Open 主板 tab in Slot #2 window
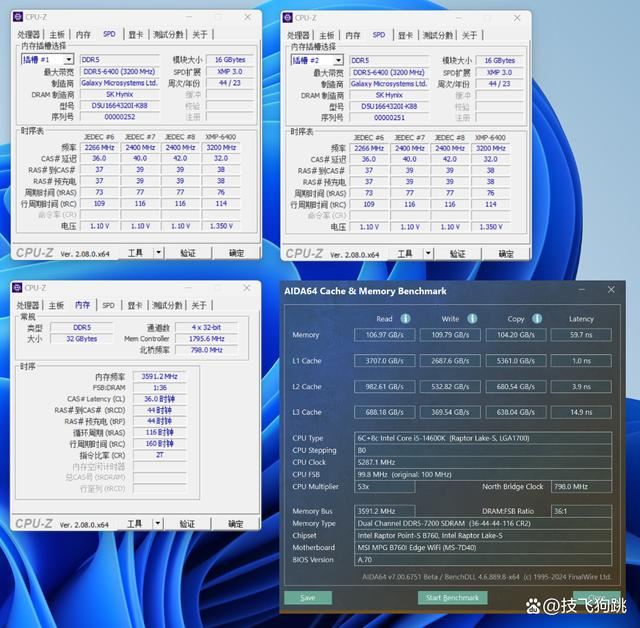This screenshot has width=640, height=628. [327, 35]
